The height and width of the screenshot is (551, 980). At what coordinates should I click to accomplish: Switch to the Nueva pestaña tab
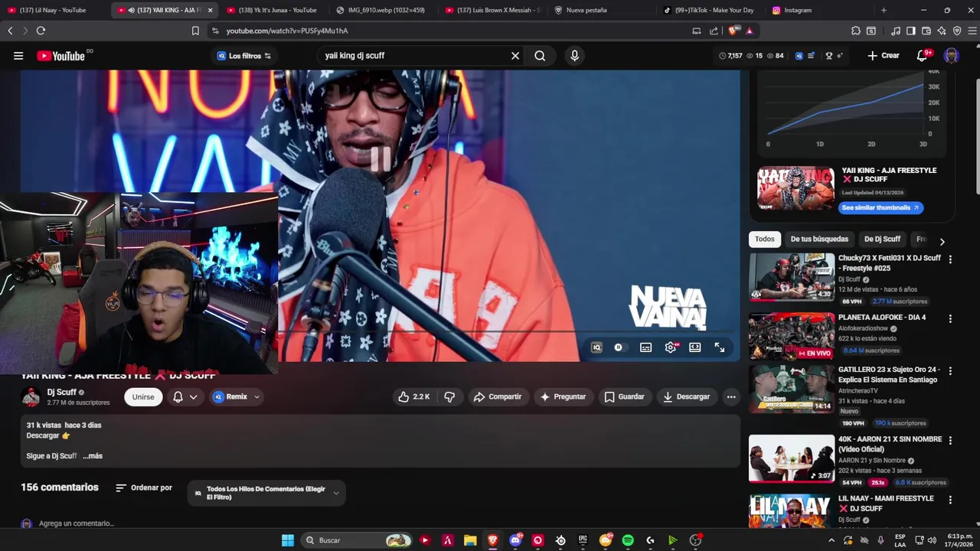click(x=601, y=10)
